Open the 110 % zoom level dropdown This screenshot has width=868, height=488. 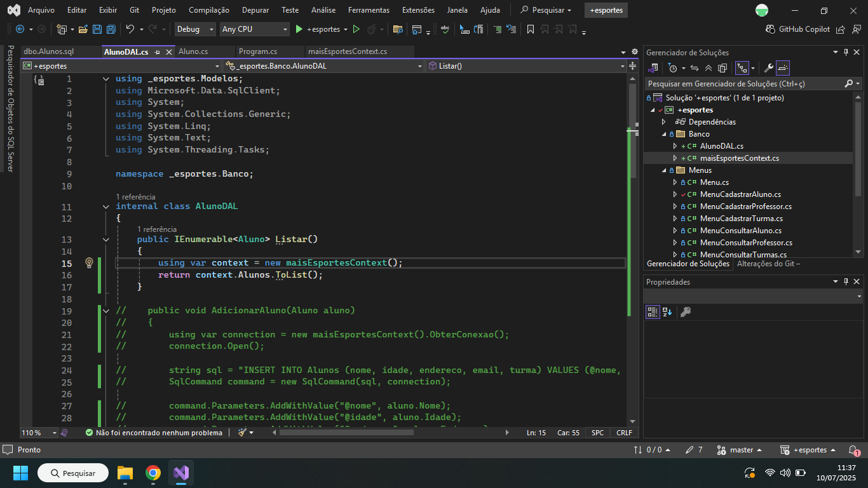(x=39, y=433)
